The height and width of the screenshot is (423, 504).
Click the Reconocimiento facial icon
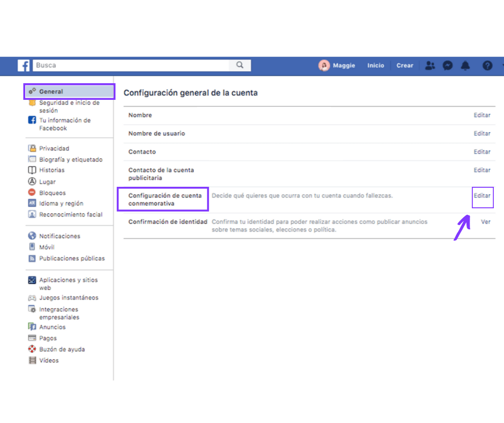tap(32, 214)
